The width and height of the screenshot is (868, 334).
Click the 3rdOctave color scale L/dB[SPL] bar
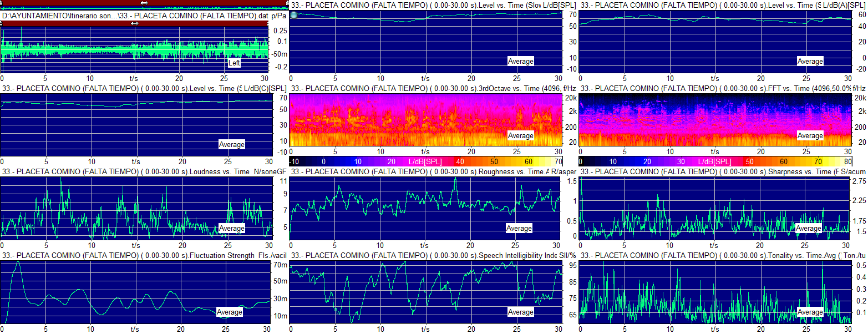click(425, 161)
